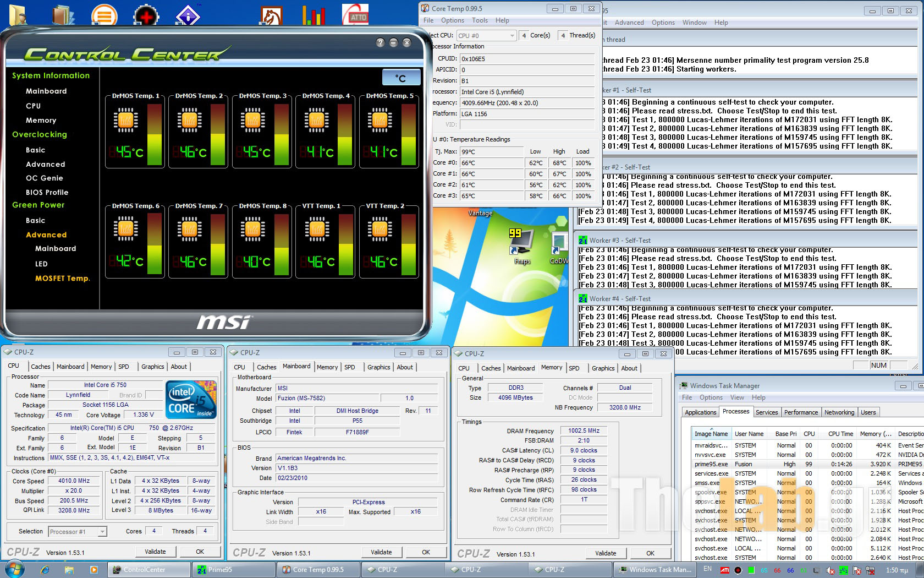
Task: Open the user folder desktop icon
Action: coord(17,15)
